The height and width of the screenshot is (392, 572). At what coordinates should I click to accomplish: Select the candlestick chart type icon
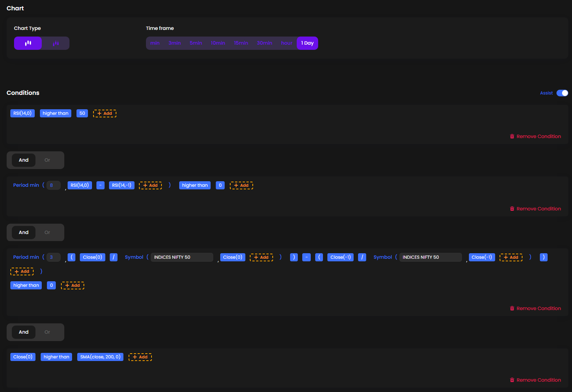coord(28,43)
